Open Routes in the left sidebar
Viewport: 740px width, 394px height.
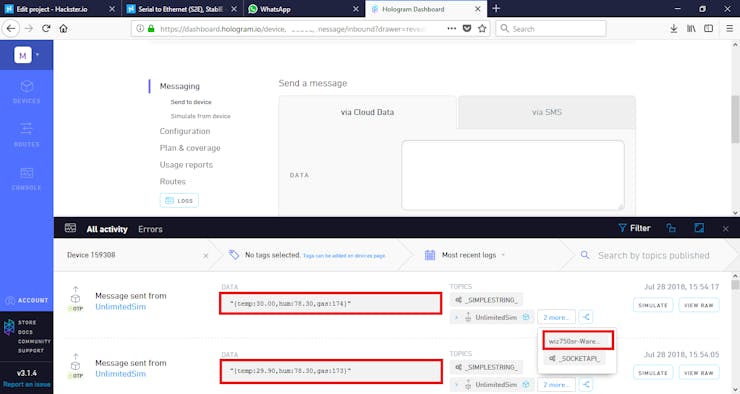point(26,134)
